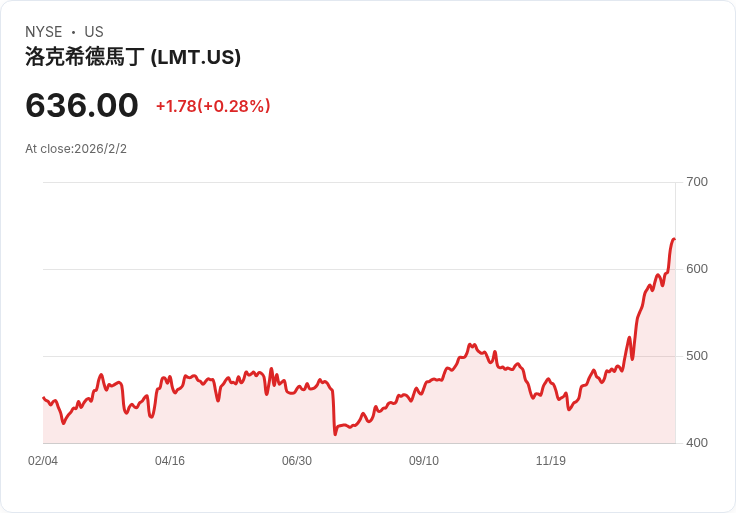Click the sharp July low point on the price line
736x513 pixels.
click(335, 434)
